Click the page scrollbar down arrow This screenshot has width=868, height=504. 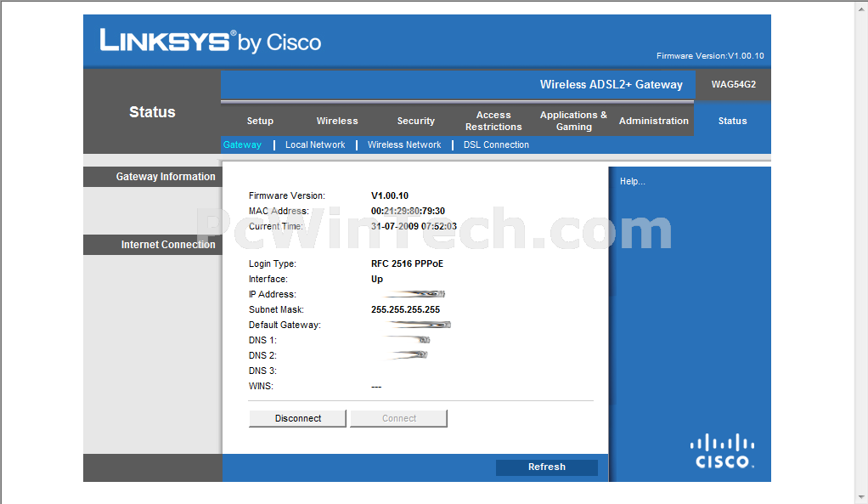click(x=861, y=497)
